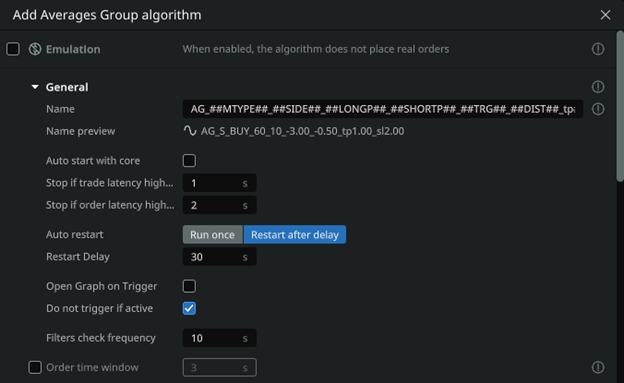Image resolution: width=624 pixels, height=383 pixels.
Task: Close the Add Averages Group algorithm dialog
Action: pos(605,15)
